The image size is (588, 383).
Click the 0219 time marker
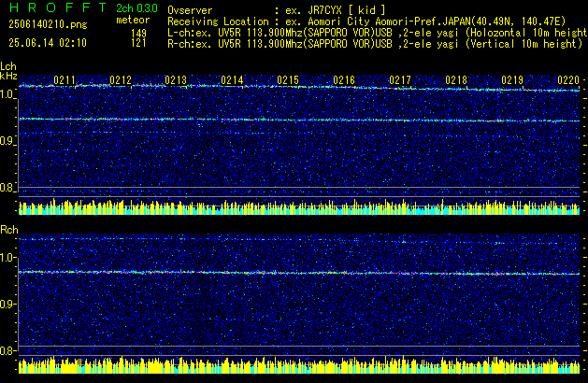point(512,80)
